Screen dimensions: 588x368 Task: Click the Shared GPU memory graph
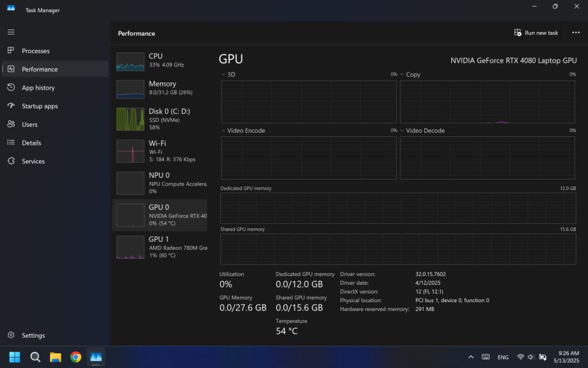click(x=398, y=249)
